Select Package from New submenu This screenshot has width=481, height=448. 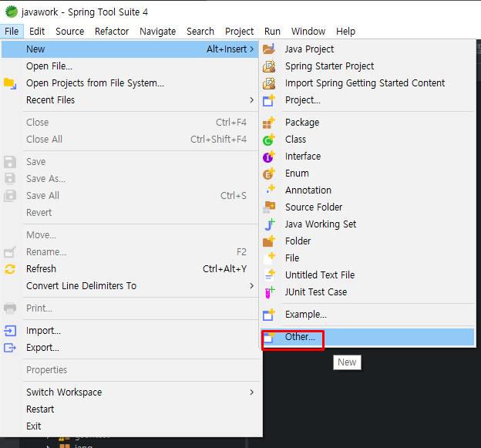[368, 123]
